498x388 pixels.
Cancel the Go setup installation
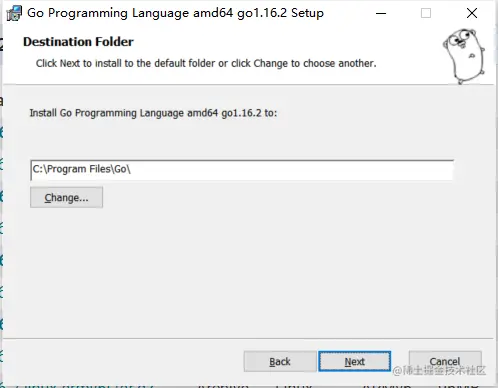point(445,361)
